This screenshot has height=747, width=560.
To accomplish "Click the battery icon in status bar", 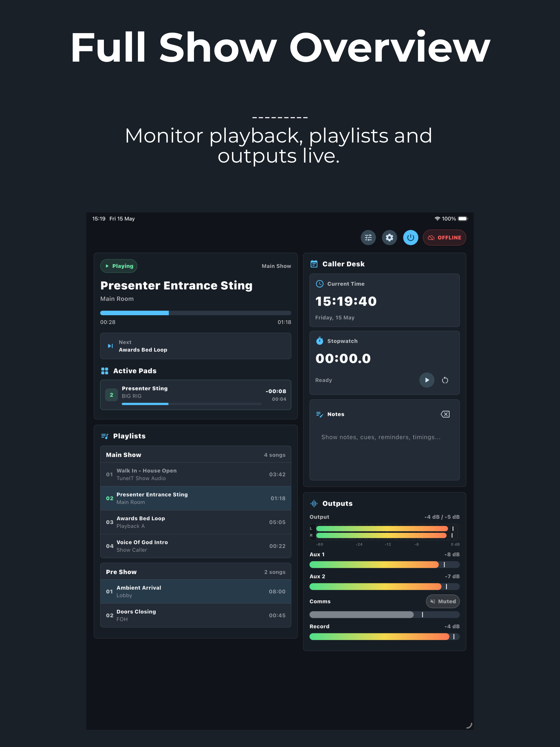I will tap(463, 219).
